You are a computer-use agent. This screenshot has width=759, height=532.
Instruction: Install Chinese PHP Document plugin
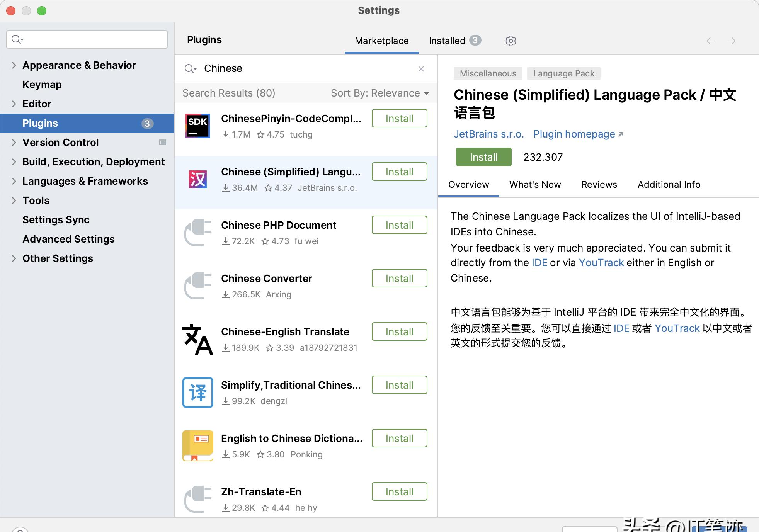coord(399,225)
